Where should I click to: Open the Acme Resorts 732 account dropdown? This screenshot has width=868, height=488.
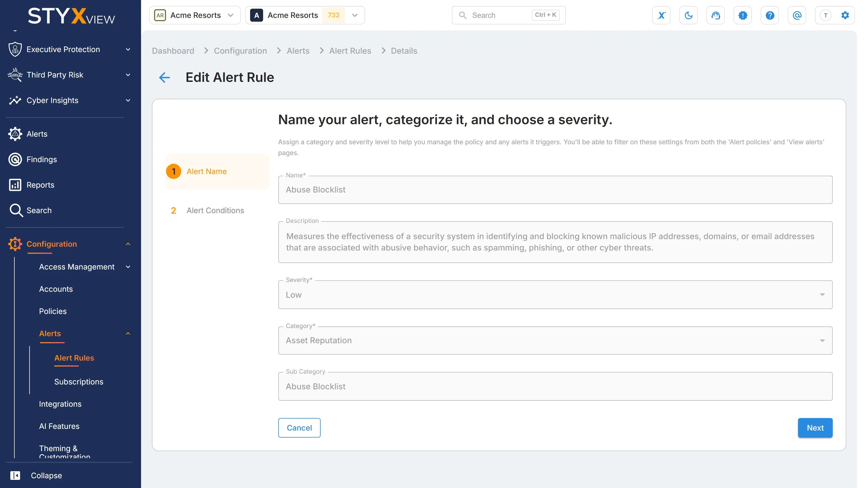coord(305,15)
